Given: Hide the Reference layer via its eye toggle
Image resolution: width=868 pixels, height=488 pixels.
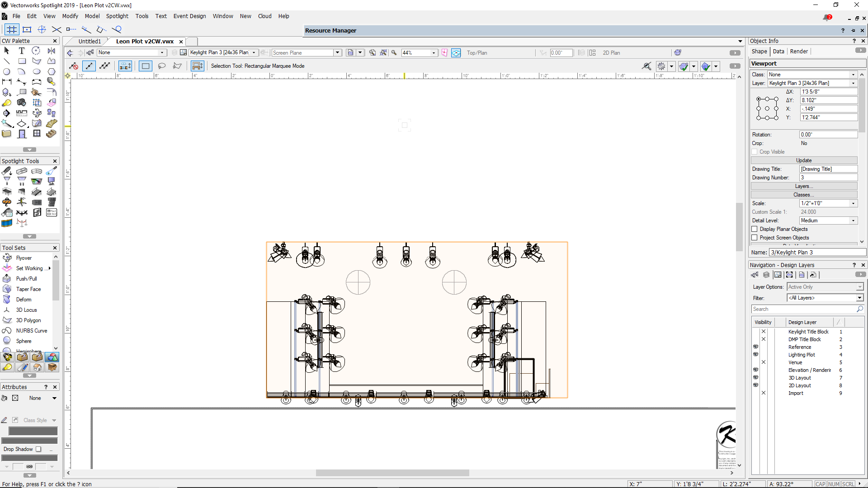Looking at the screenshot, I should pos(755,347).
